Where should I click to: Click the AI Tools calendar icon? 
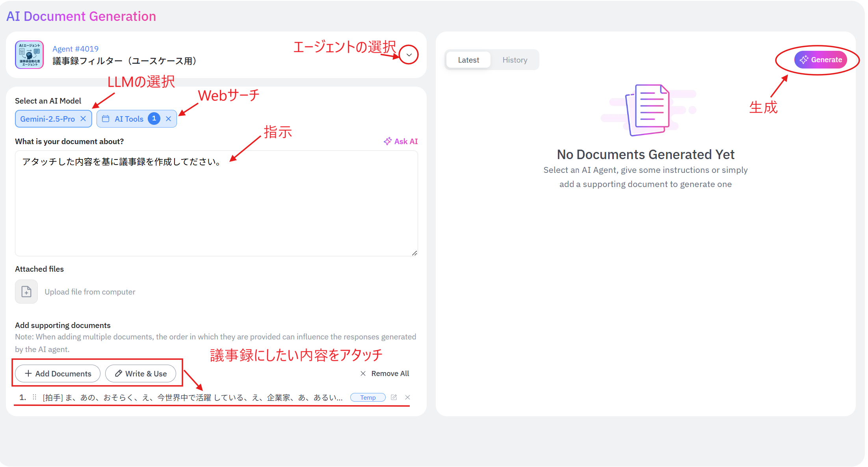point(106,119)
